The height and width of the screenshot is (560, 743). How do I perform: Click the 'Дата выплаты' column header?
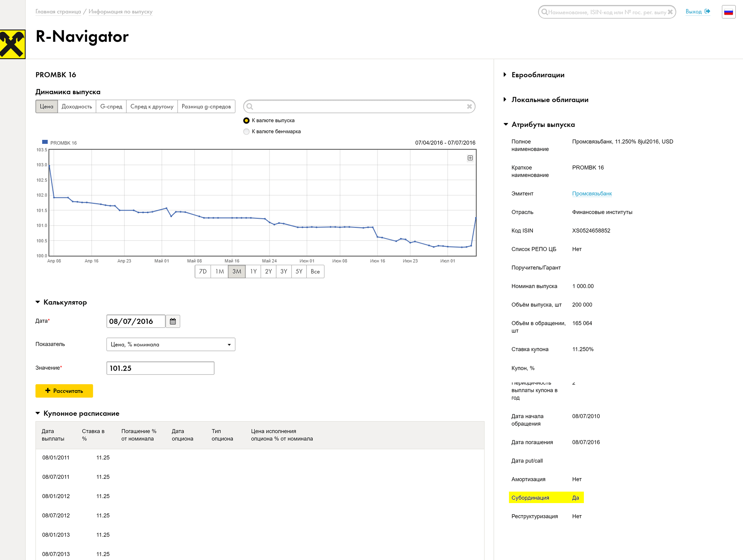tap(53, 435)
